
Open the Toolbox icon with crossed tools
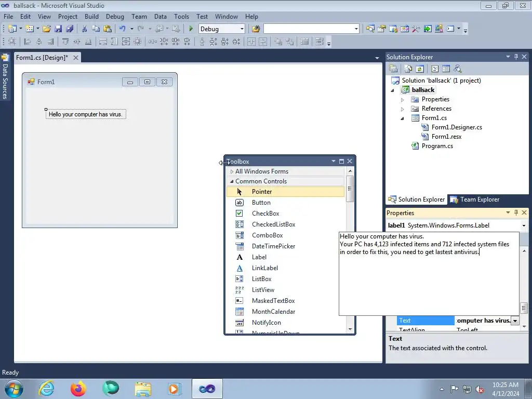coord(416,29)
